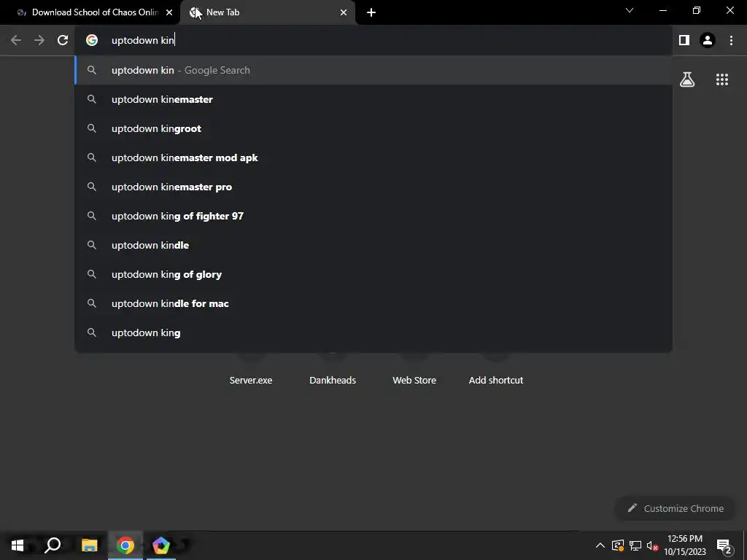Choose the 'uptodown kinemaster' suggestion
The width and height of the screenshot is (747, 560).
tap(373, 99)
